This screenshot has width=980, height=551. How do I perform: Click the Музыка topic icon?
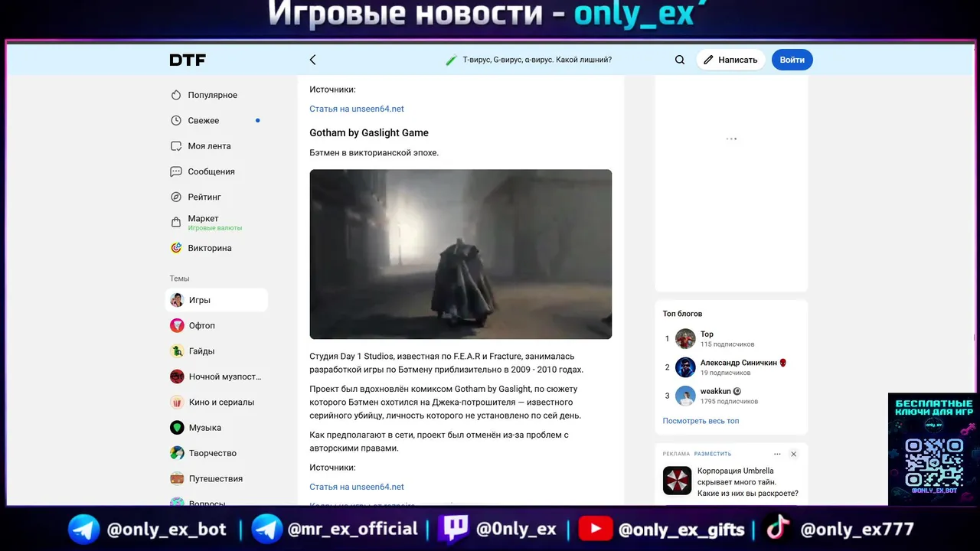coord(177,428)
